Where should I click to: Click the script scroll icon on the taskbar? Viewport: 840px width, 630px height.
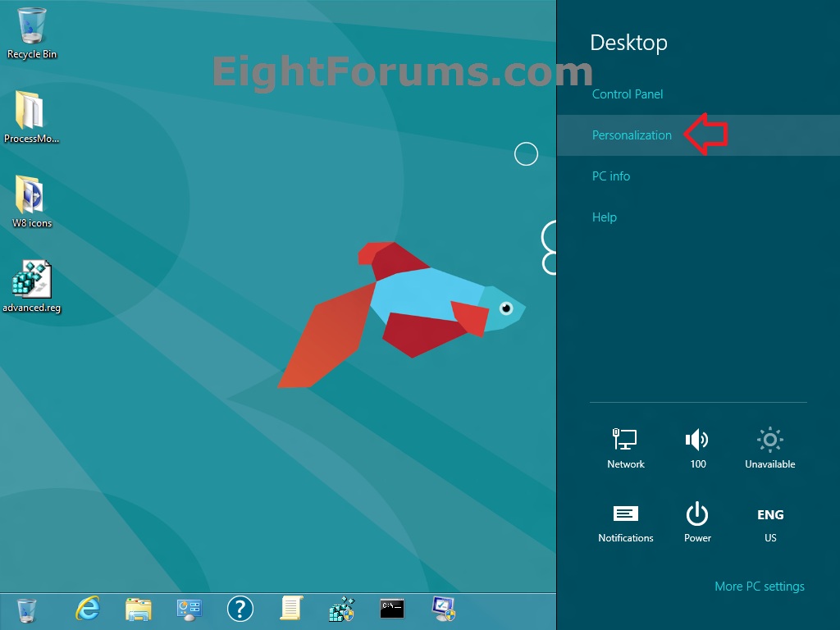pos(292,609)
